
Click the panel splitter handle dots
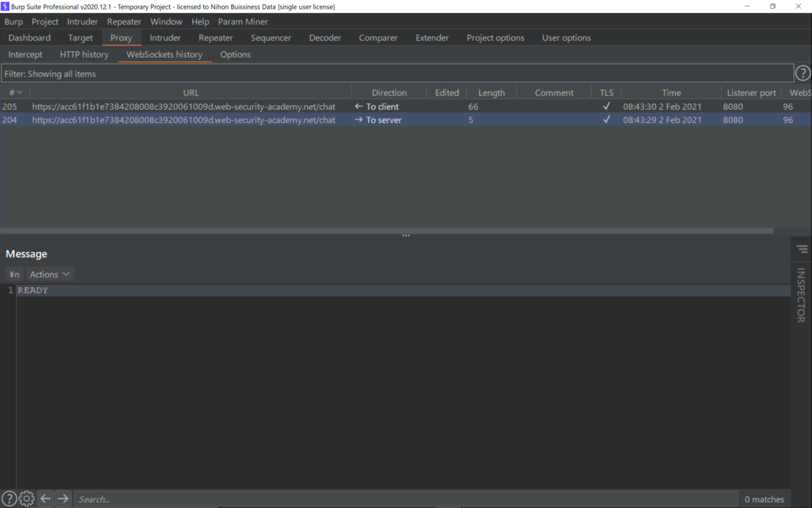406,236
